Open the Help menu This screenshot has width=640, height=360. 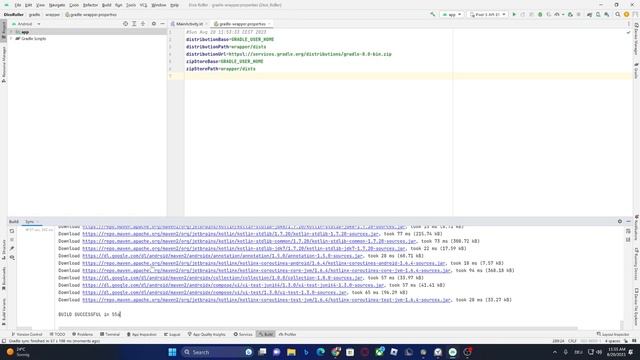click(174, 5)
